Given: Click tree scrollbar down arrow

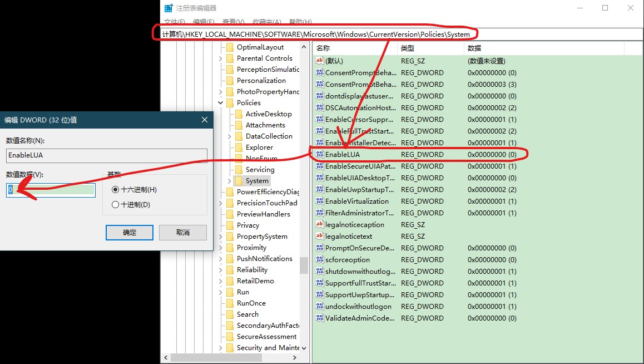Looking at the screenshot, I should point(304,348).
